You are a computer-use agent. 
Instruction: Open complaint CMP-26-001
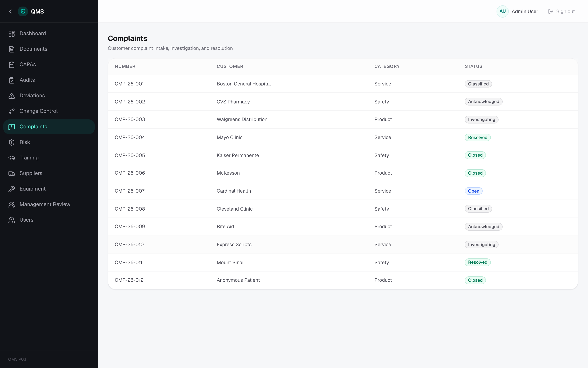pos(129,84)
